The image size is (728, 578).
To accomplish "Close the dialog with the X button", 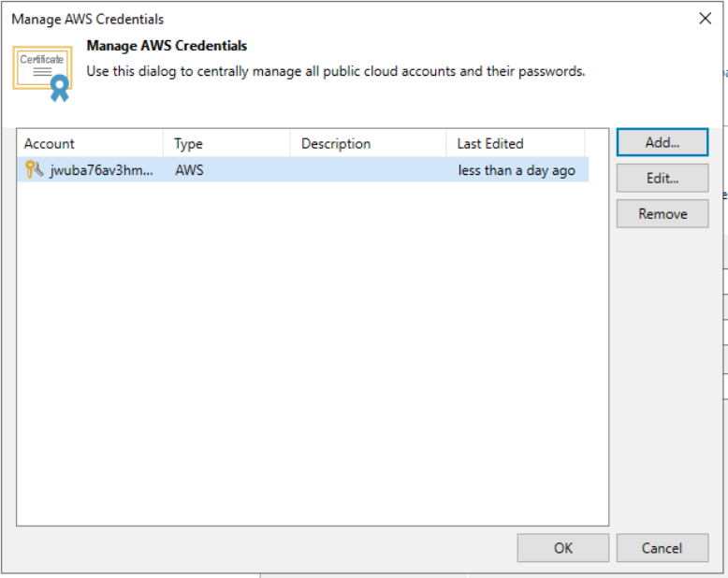I will 705,19.
